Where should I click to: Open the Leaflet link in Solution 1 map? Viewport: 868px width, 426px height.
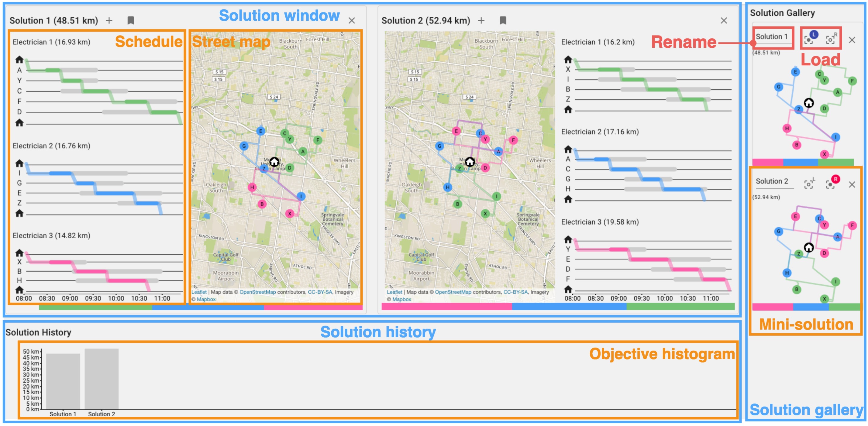tap(199, 292)
